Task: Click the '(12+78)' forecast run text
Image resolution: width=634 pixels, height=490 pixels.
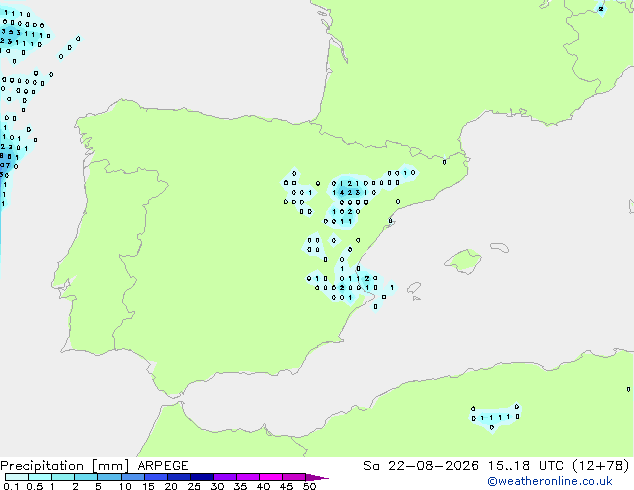Action: coord(601,466)
